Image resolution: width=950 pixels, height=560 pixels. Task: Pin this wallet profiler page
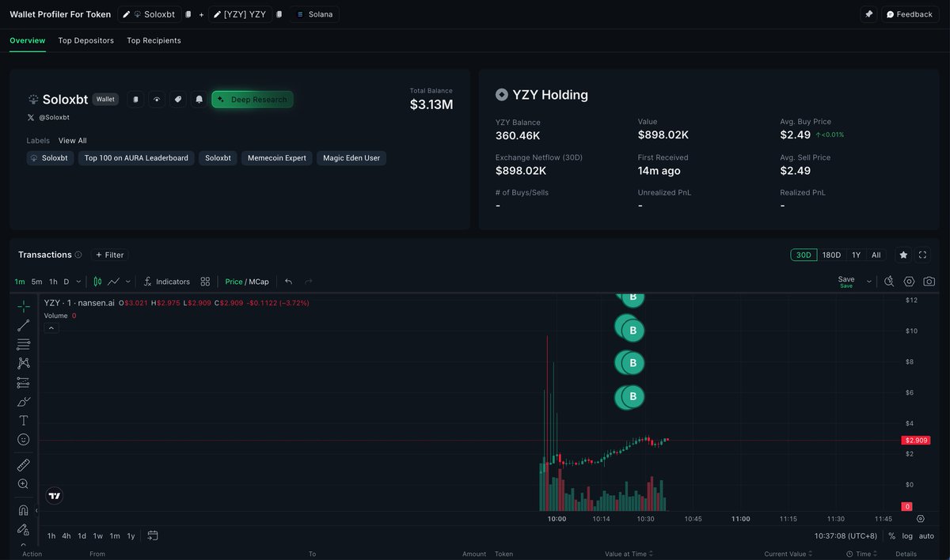[869, 14]
